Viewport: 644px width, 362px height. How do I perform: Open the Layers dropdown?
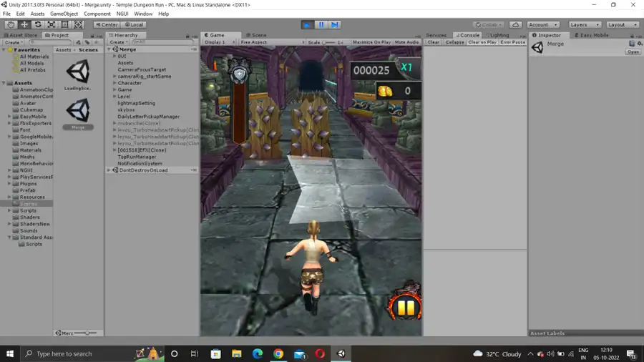click(585, 24)
